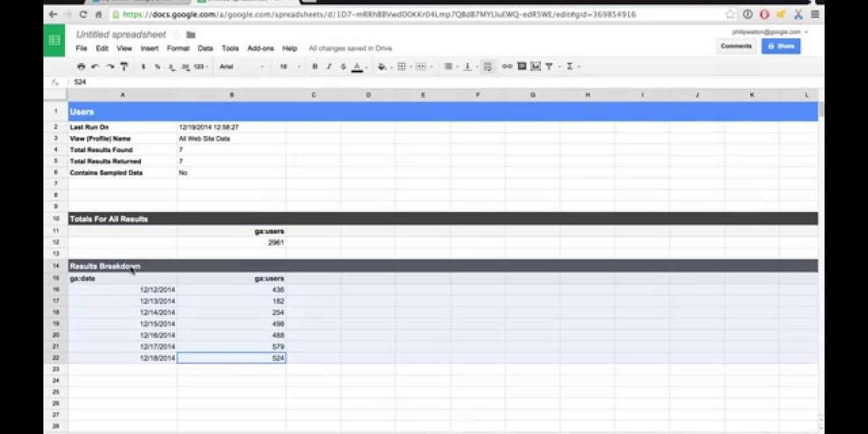868x434 pixels.
Task: Open the Sheets home icon
Action: click(54, 41)
